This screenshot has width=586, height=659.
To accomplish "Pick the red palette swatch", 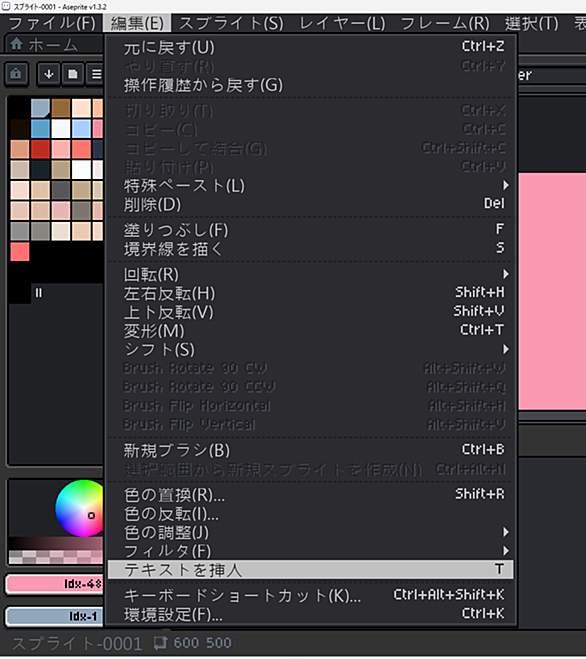I will click(40, 149).
